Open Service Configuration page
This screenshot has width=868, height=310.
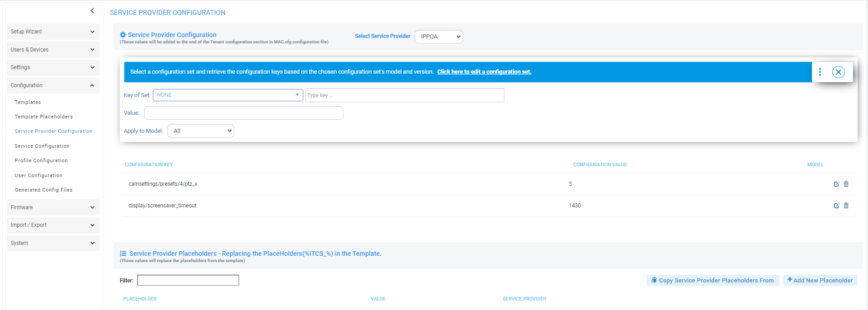click(42, 146)
